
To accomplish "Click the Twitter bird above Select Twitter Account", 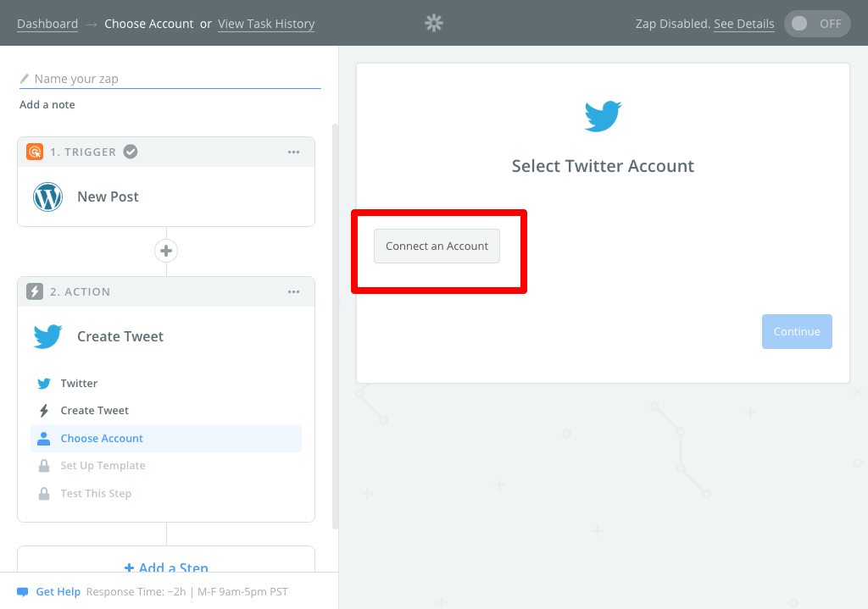I will click(603, 116).
